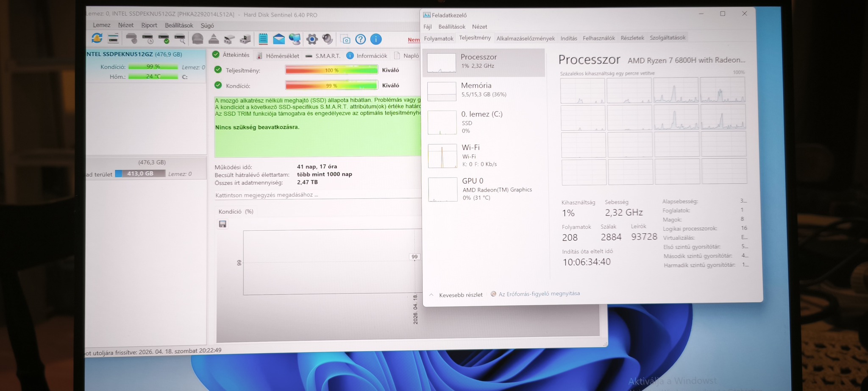Open Beállítások menu in Hard Disk Sentinel
The height and width of the screenshot is (391, 868).
coord(179,25)
